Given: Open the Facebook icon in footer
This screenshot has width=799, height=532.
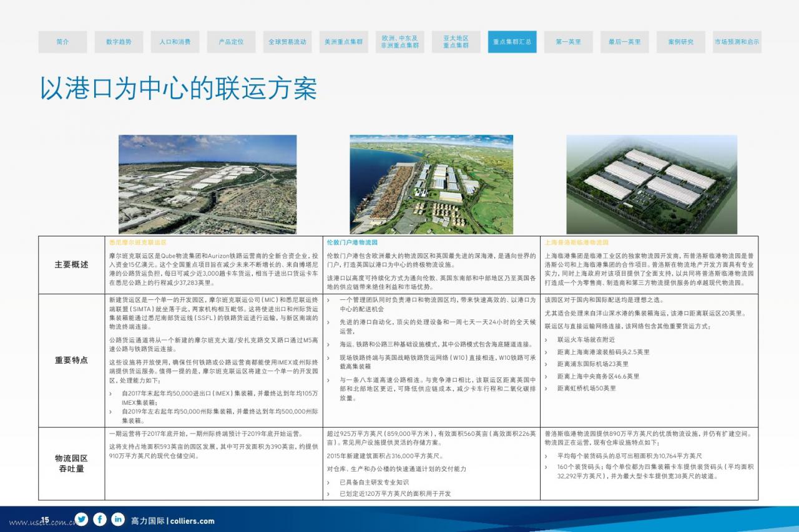Looking at the screenshot, I should click(x=100, y=520).
